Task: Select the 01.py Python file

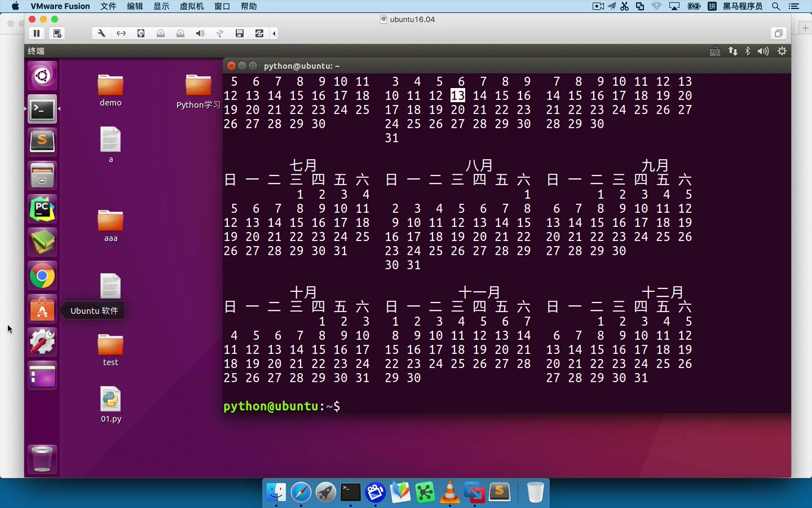Action: pyautogui.click(x=111, y=405)
